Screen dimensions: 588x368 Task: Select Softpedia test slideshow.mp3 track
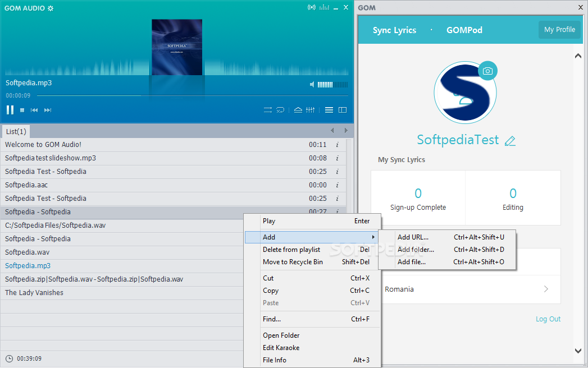(173, 158)
